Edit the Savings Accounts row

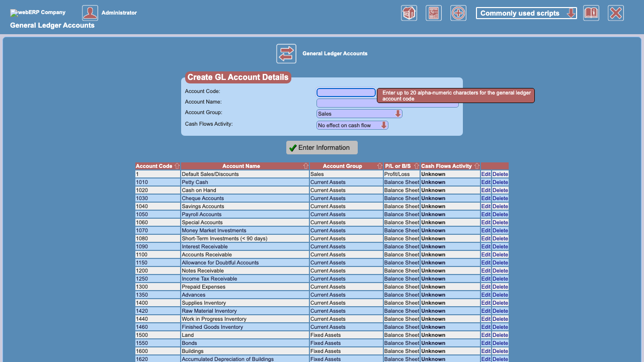coord(486,206)
